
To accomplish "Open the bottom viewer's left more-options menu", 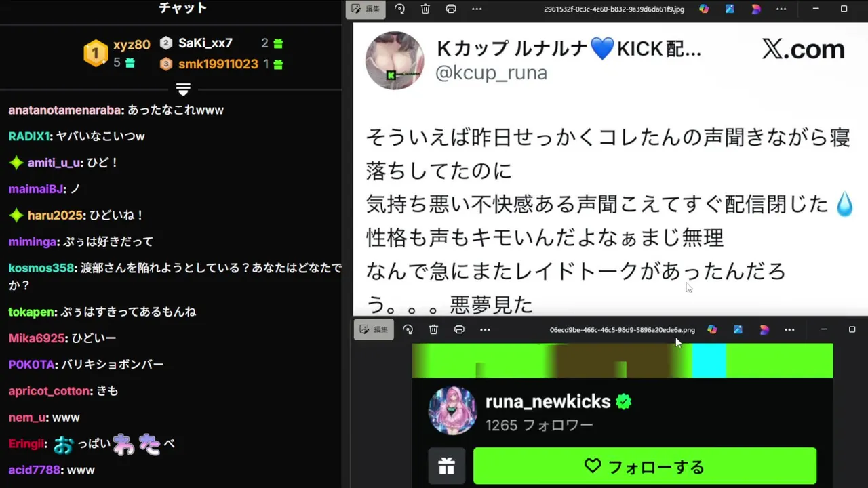I will (x=485, y=329).
